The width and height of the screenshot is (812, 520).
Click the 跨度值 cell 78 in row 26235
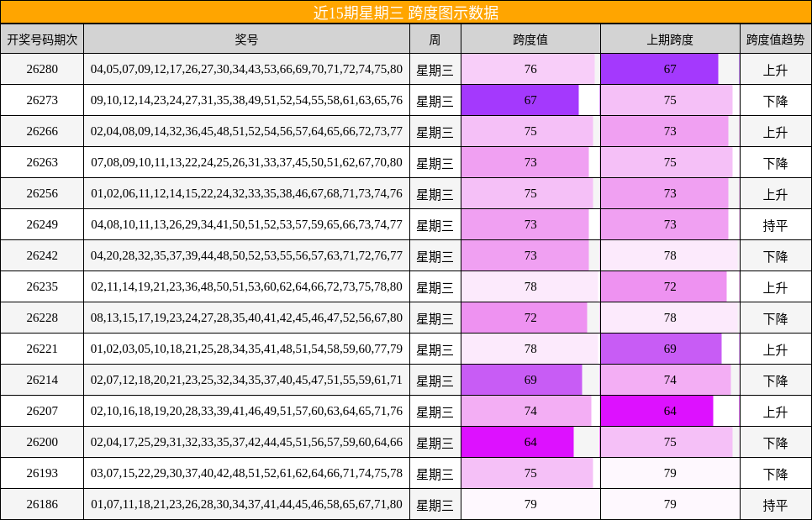[530, 286]
